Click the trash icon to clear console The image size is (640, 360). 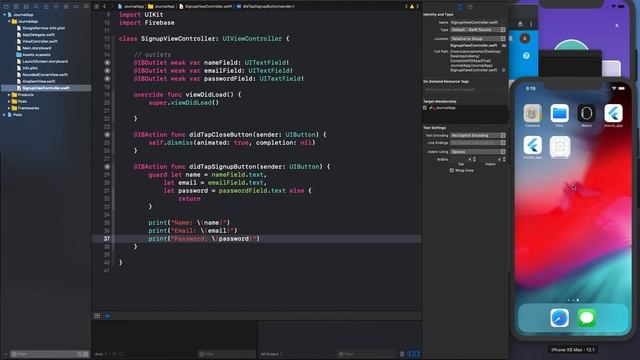402,354
